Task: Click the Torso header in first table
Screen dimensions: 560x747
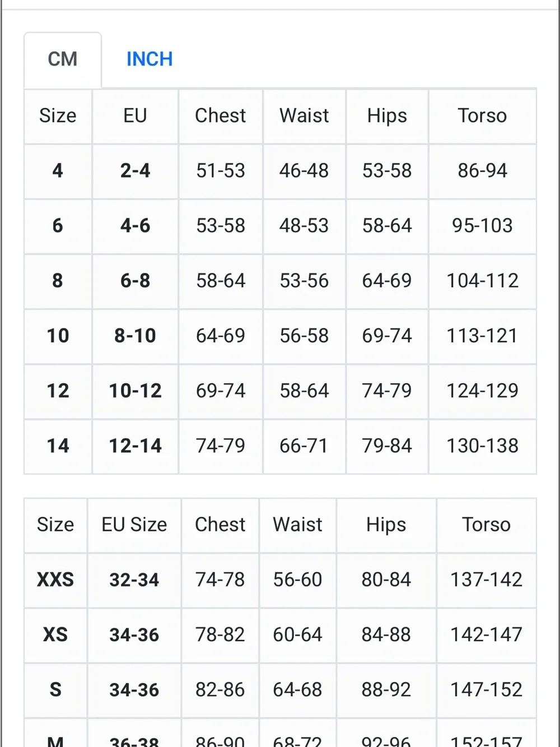Action: pyautogui.click(x=482, y=116)
